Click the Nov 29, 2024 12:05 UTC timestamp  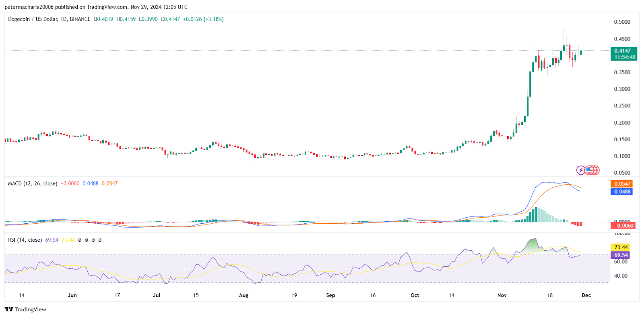click(159, 7)
